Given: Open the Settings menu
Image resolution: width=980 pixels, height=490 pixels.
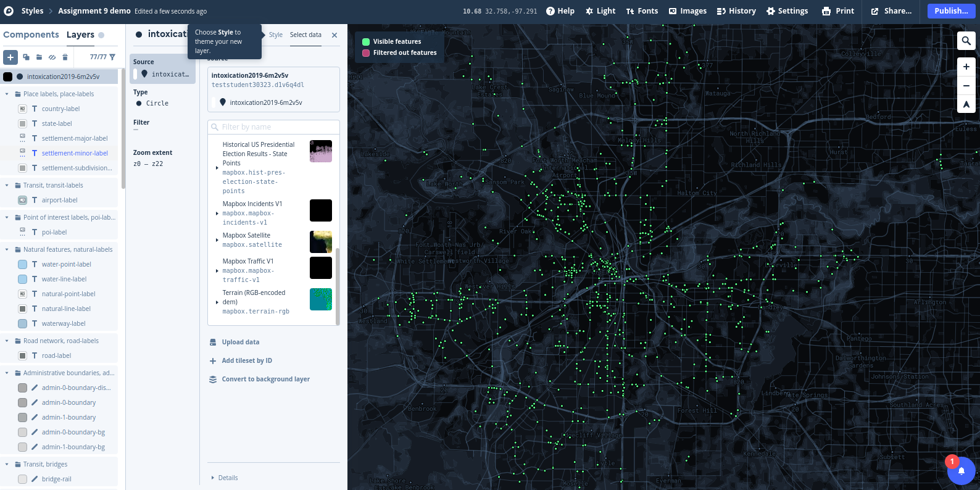Looking at the screenshot, I should [787, 11].
